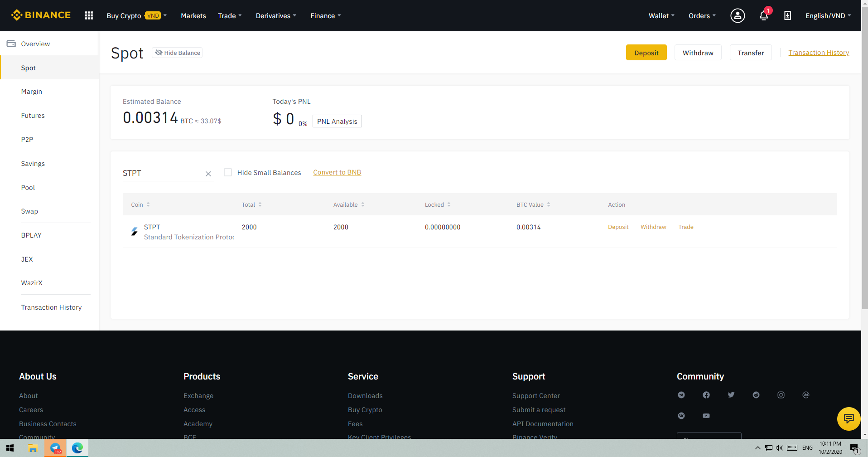Enable Hide Small Balances checkbox

pos(228,172)
